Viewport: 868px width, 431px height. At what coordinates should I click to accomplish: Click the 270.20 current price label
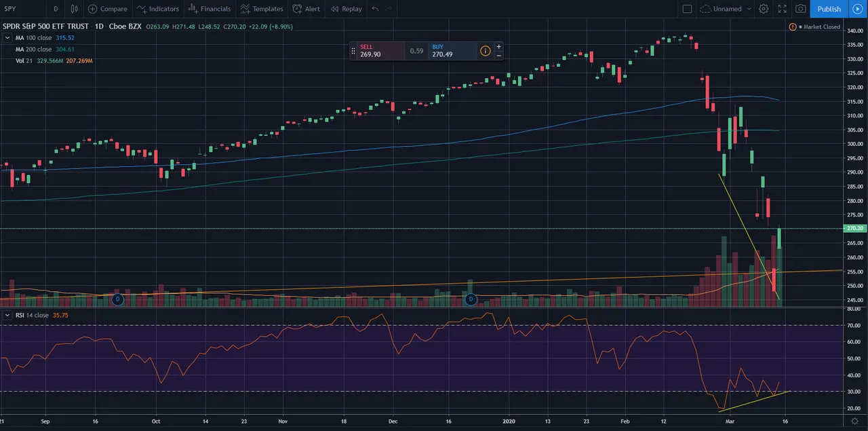pos(854,229)
